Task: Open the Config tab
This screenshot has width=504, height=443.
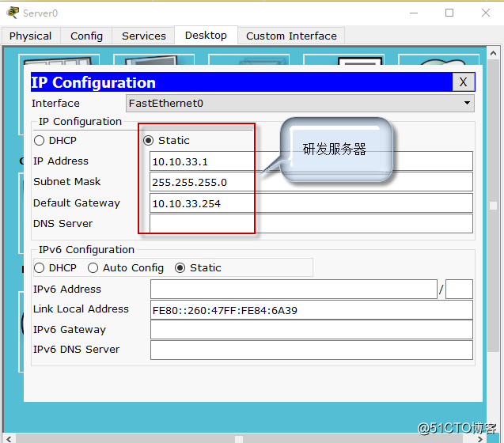Action: 86,36
